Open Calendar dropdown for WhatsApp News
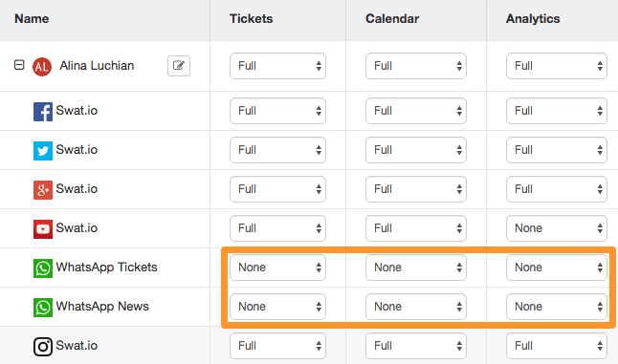This screenshot has height=364, width=618. (x=416, y=307)
